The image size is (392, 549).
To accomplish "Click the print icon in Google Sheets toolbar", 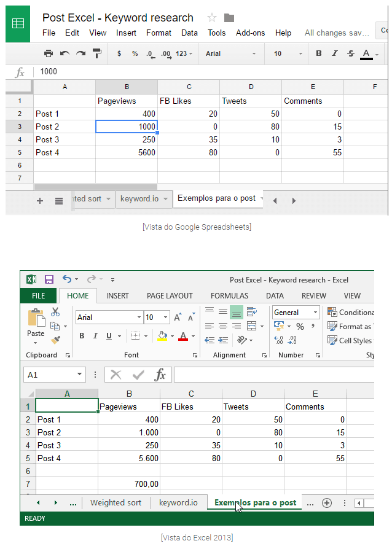I will (49, 54).
